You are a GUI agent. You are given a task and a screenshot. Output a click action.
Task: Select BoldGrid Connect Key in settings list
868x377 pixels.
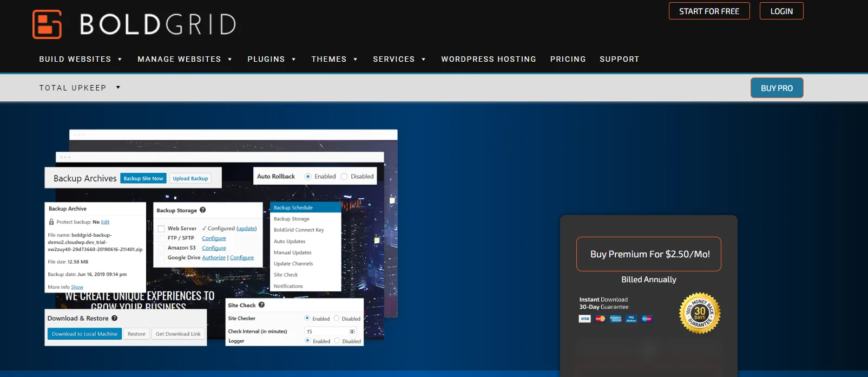[x=306, y=230]
